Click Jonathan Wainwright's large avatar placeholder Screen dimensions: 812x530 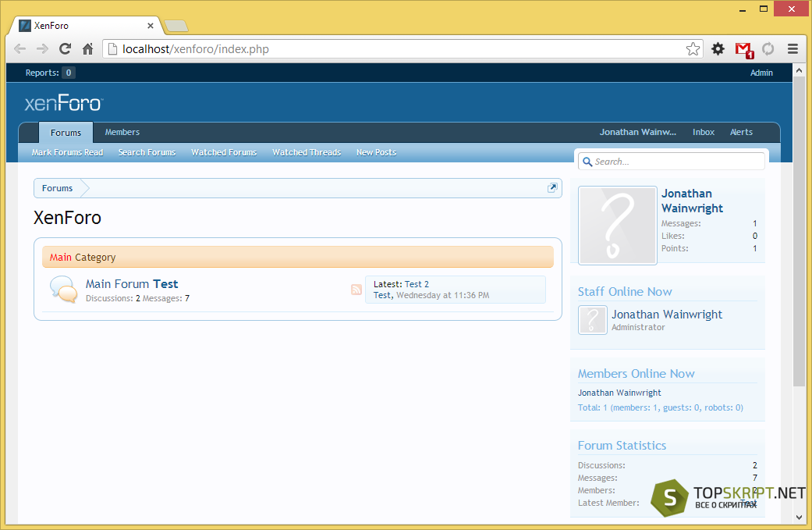pos(617,226)
